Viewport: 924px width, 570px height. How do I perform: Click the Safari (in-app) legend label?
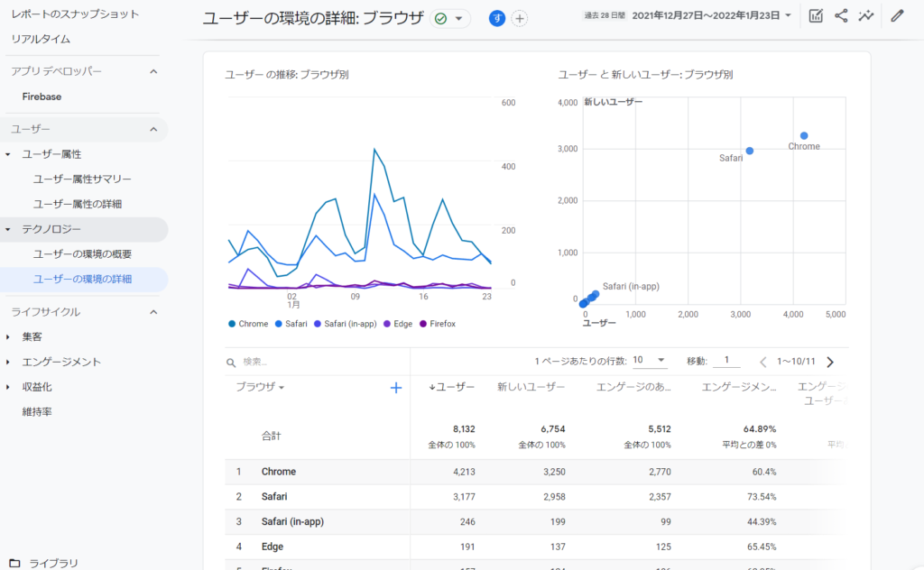pos(350,324)
